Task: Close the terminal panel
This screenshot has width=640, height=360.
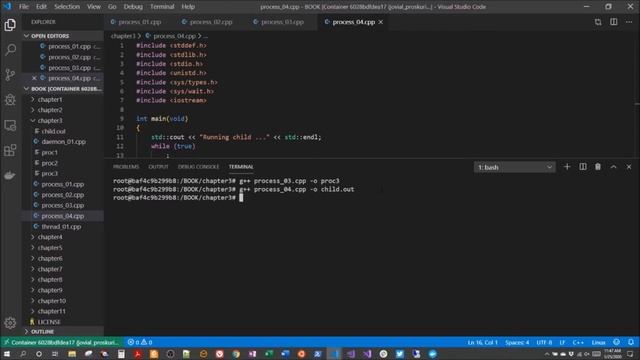Action: click(629, 167)
